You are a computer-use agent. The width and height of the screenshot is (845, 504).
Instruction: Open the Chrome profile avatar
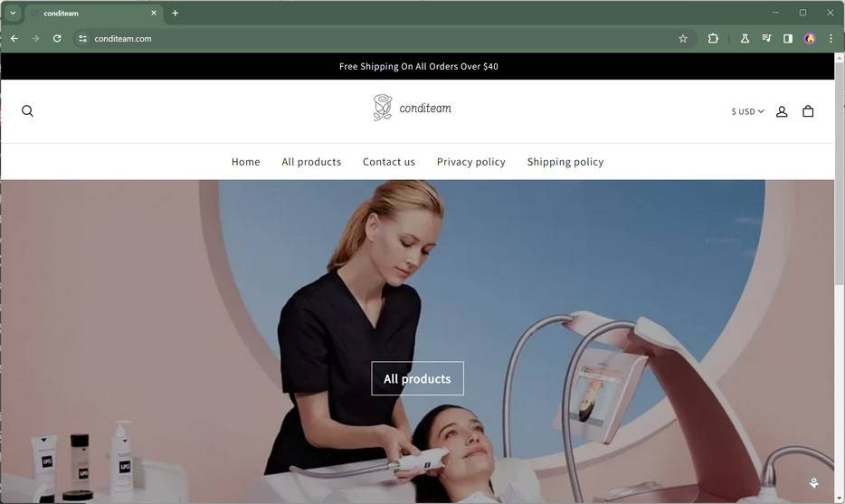click(x=810, y=38)
